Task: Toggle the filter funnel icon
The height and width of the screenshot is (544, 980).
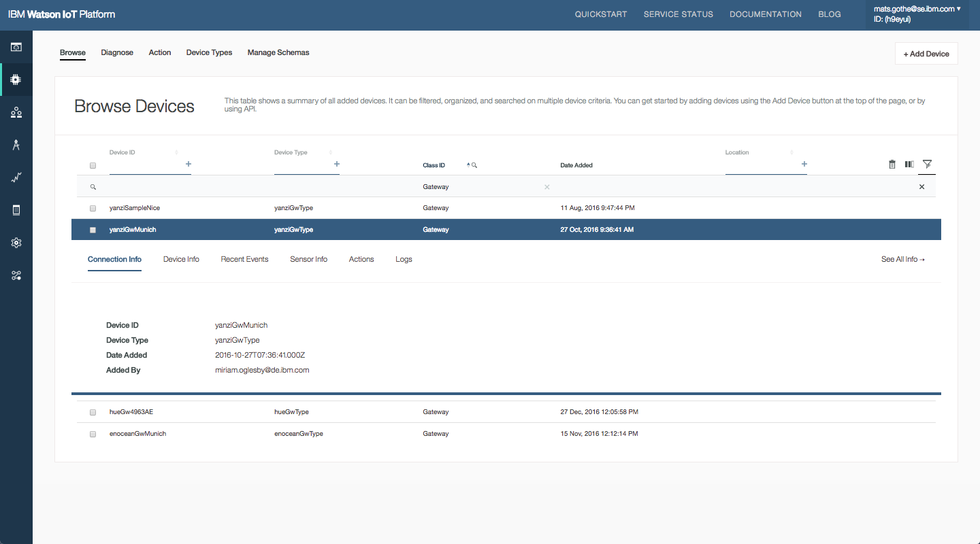Action: pyautogui.click(x=927, y=164)
